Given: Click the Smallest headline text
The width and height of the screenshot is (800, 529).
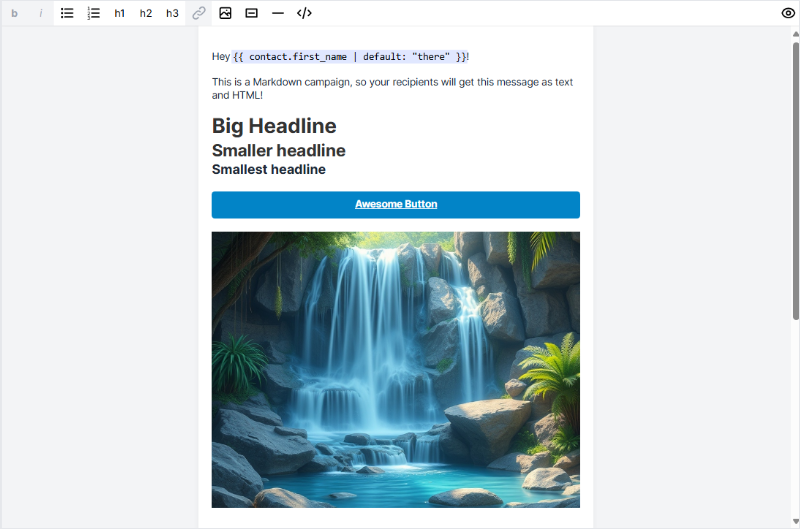Looking at the screenshot, I should [x=269, y=170].
